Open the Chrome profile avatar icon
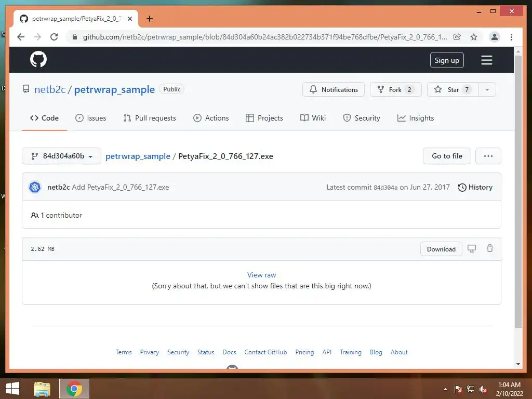The width and height of the screenshot is (532, 399). [x=495, y=37]
